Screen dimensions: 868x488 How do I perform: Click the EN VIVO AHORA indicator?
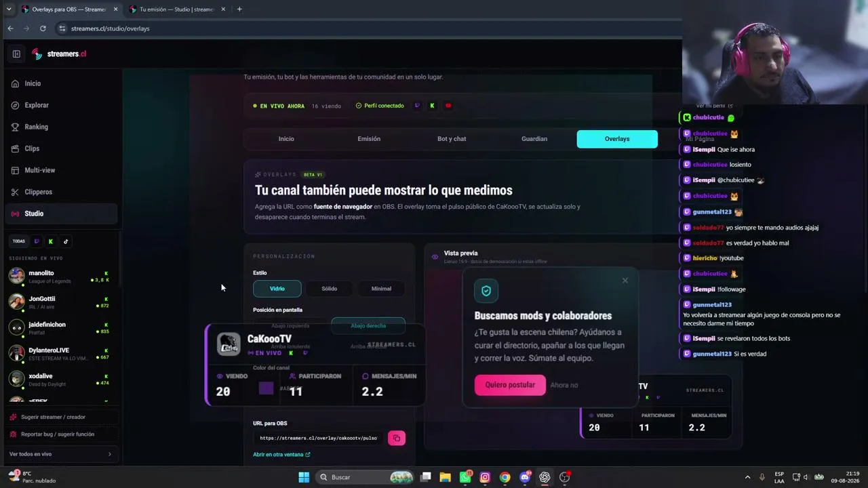pyautogui.click(x=279, y=106)
